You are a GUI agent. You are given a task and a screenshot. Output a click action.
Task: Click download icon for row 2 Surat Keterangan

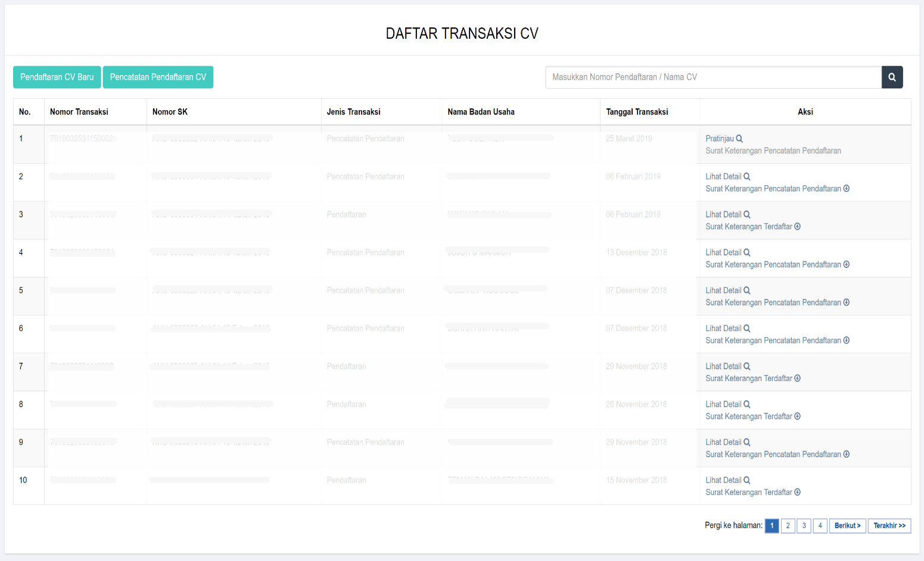click(847, 189)
